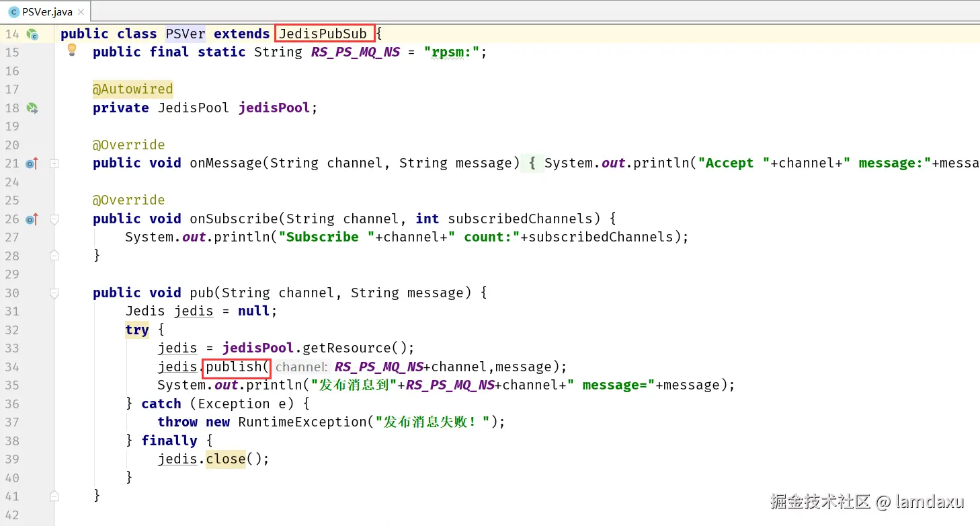Click line number 24 in the gutter
This screenshot has width=980, height=526.
click(x=12, y=182)
